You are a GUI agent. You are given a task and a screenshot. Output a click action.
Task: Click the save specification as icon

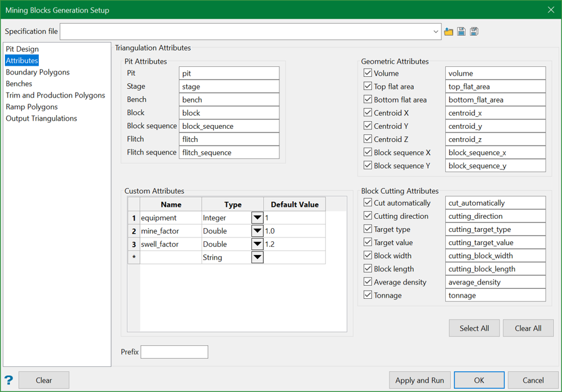tap(474, 31)
